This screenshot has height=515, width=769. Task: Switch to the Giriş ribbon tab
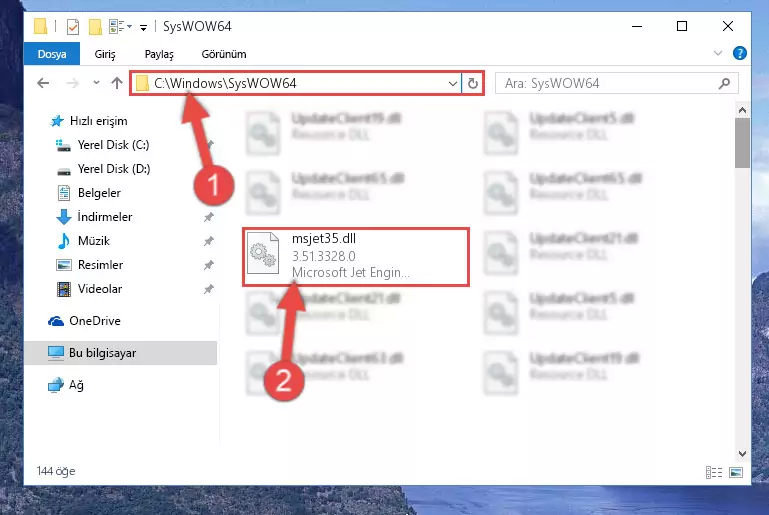105,54
